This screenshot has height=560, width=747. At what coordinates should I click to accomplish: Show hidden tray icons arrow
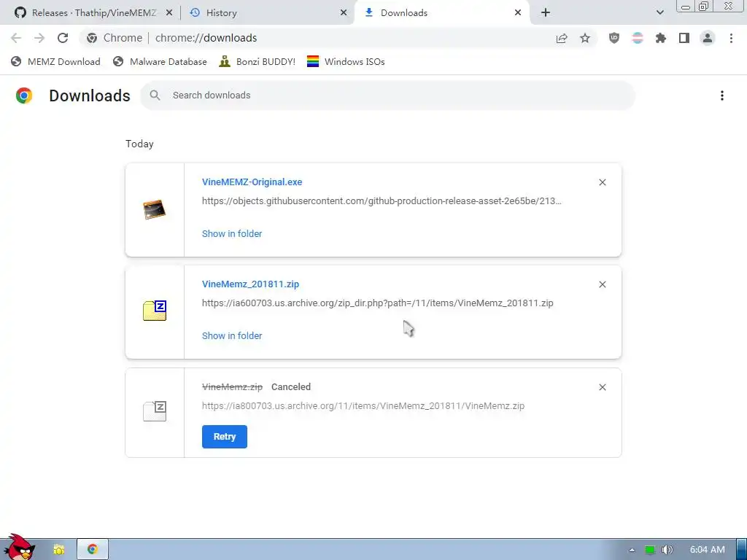(x=632, y=550)
